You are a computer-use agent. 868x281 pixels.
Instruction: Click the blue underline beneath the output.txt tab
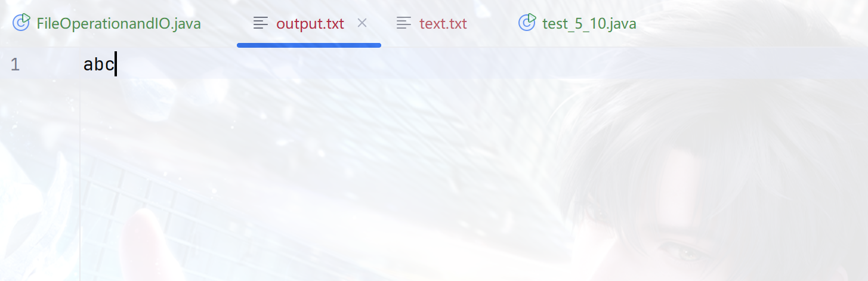[309, 45]
